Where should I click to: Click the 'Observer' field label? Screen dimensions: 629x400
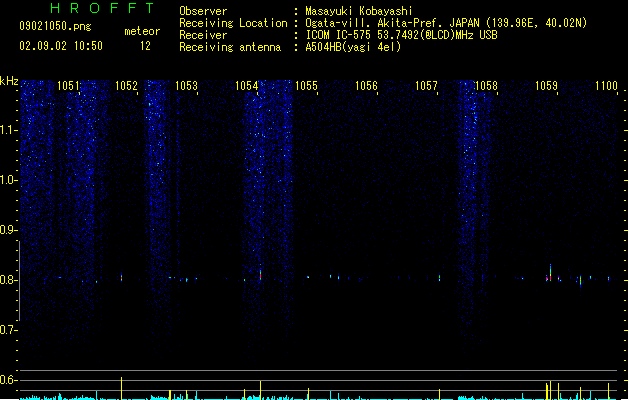tap(203, 11)
